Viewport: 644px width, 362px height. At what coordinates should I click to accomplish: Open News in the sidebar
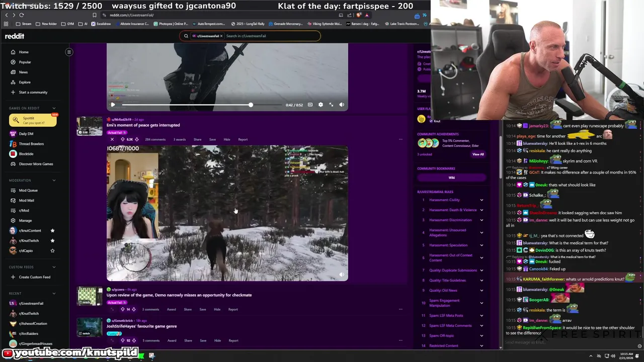tap(23, 72)
